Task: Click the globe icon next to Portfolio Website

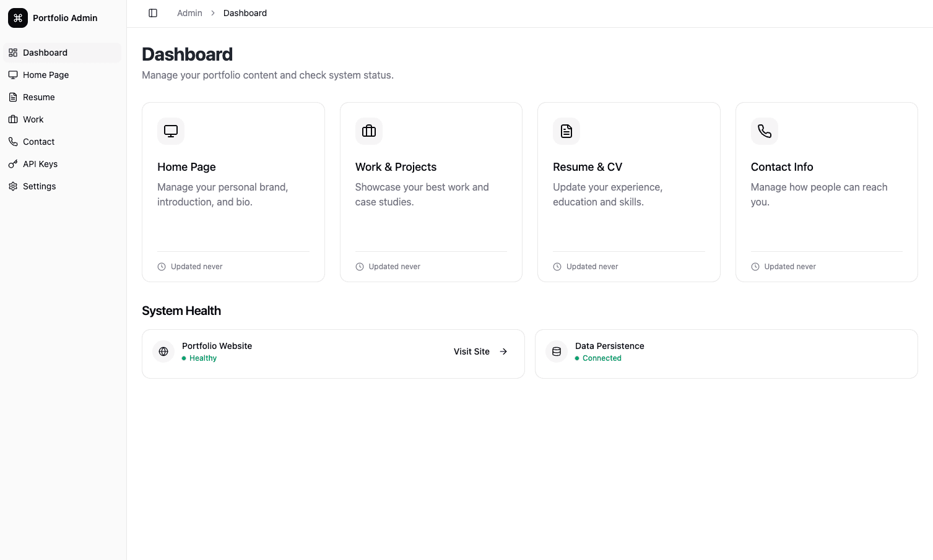Action: [x=163, y=351]
